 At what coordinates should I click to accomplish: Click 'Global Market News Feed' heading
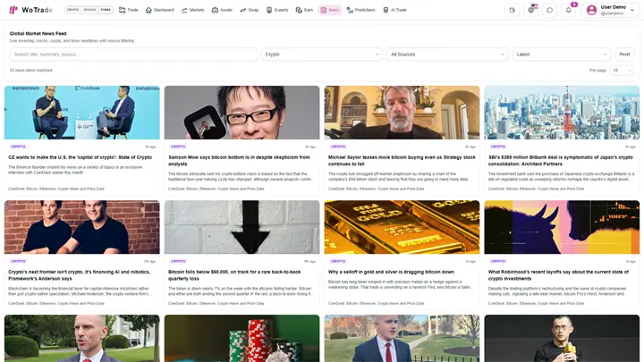38,34
